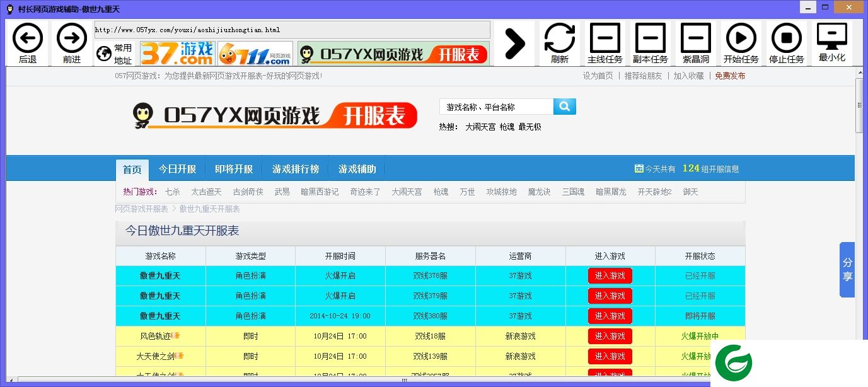Click hot search 大闹天宫 below search box
This screenshot has height=387, width=868.
(x=480, y=127)
